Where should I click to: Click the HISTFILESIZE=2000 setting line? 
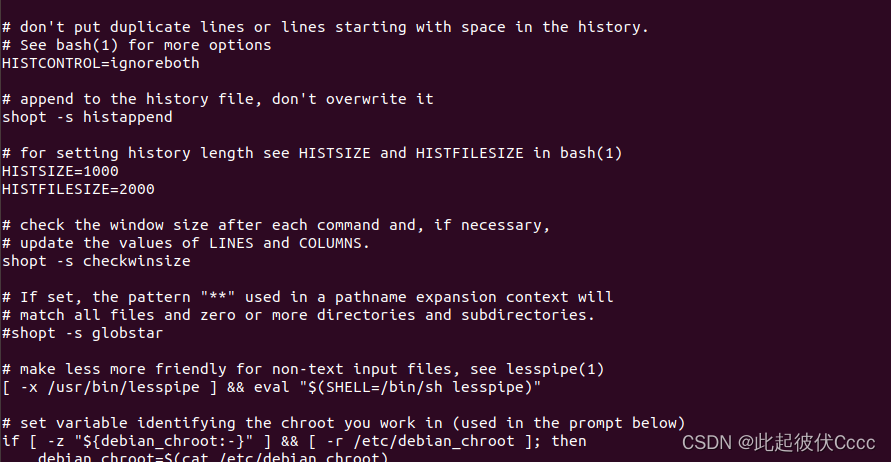(78, 189)
